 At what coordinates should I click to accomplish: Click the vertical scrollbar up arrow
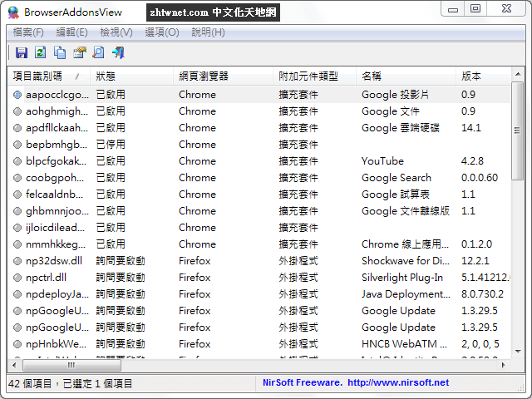518,74
